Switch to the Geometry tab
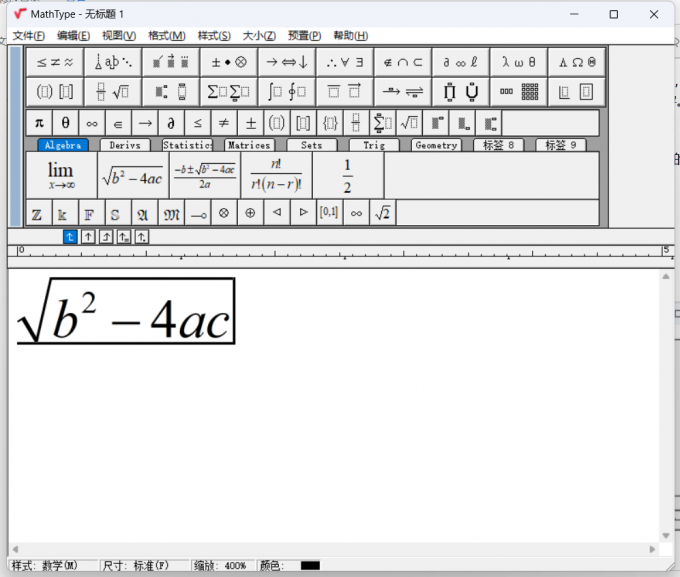680x577 pixels. (436, 145)
